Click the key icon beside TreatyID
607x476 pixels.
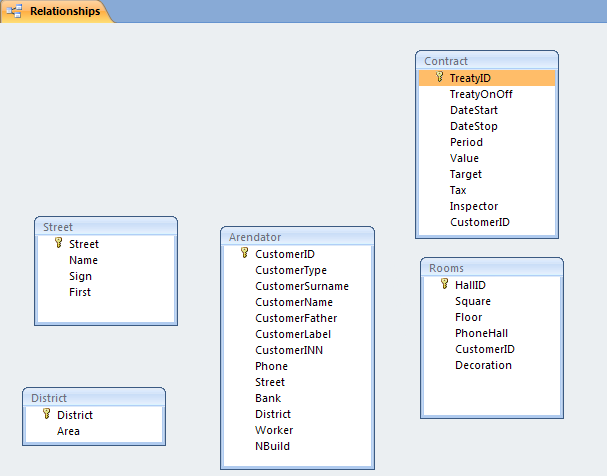click(x=440, y=77)
